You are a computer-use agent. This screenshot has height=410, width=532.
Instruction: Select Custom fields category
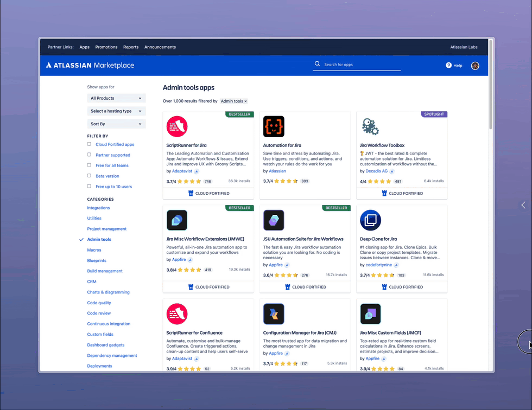coord(100,335)
